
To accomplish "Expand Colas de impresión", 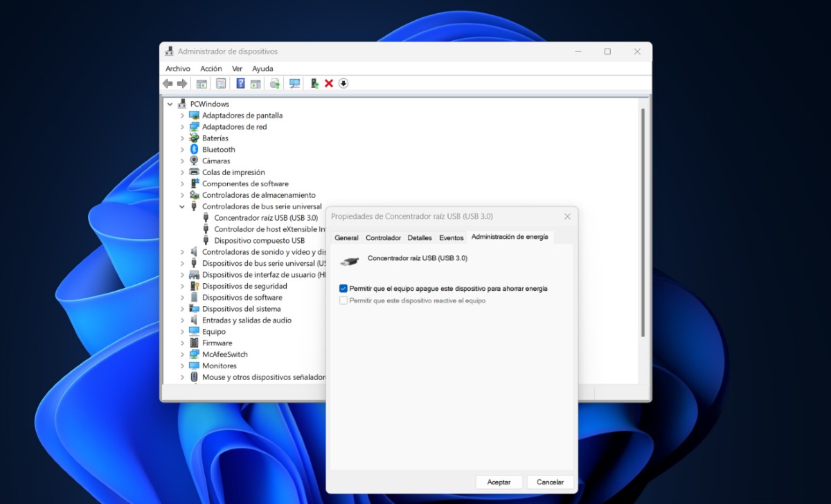I will pos(182,172).
